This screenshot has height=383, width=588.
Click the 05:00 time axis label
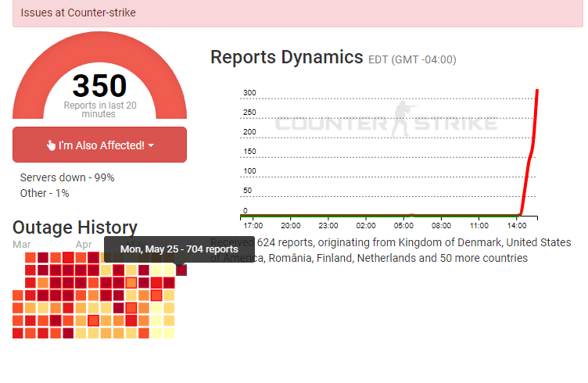click(x=403, y=226)
